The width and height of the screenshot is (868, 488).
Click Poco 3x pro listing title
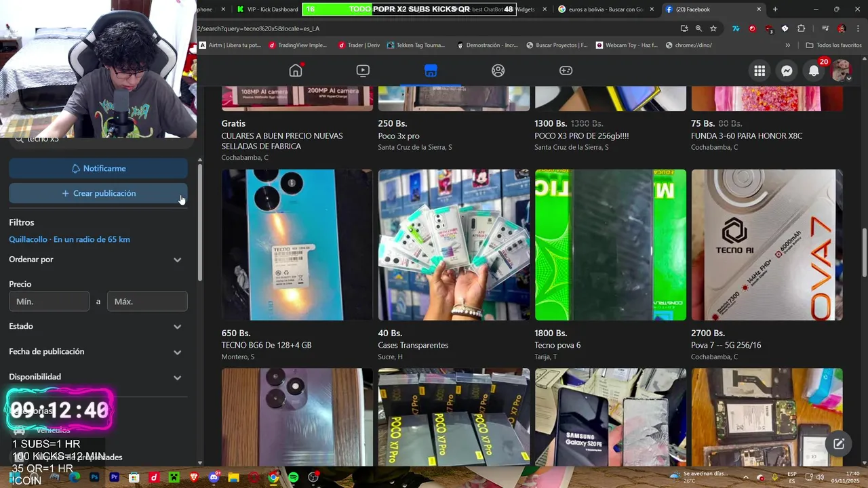399,136
